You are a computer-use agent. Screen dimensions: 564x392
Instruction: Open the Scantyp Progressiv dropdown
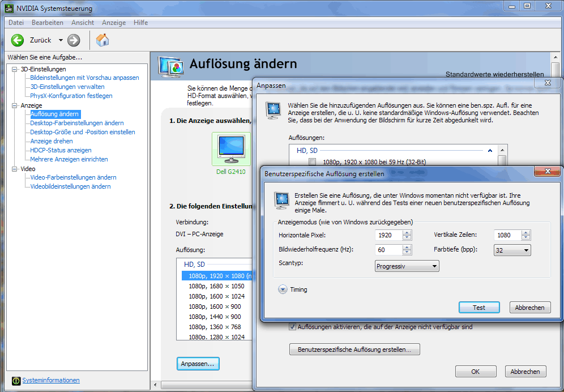[x=407, y=266]
